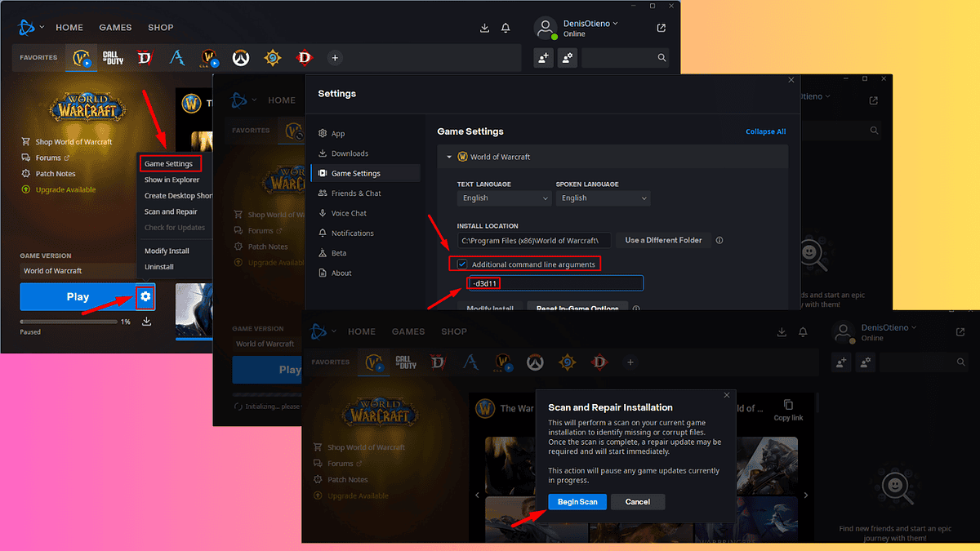Enable the Additional command line arguments checkbox

[462, 264]
